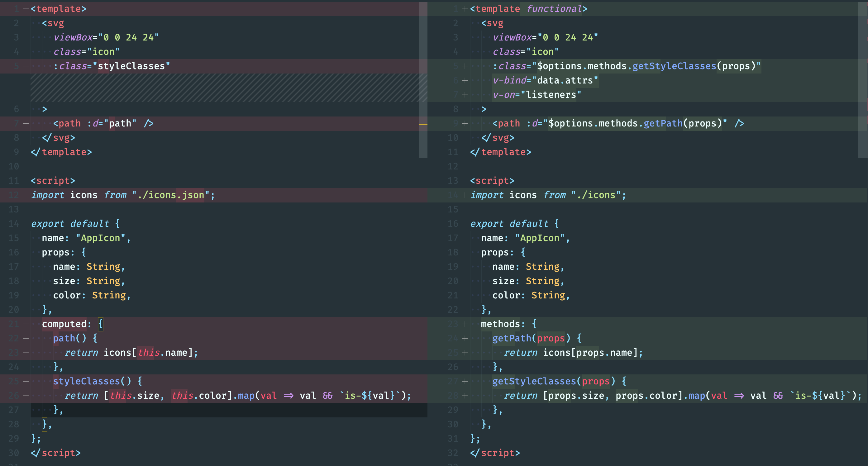Click "props.name" in right return statement

click(604, 352)
